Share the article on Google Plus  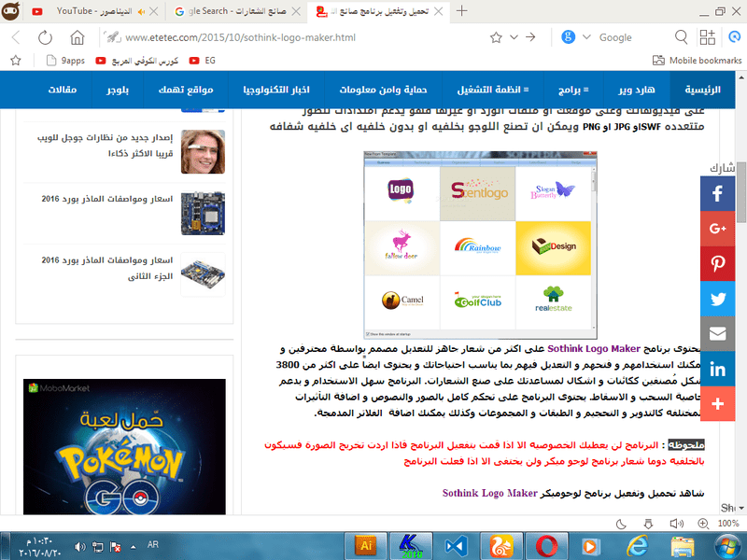[x=717, y=229]
